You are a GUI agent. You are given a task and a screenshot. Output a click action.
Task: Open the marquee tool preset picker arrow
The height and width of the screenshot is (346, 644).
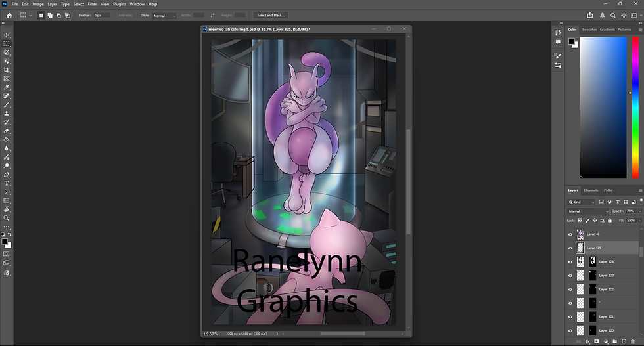(x=30, y=16)
